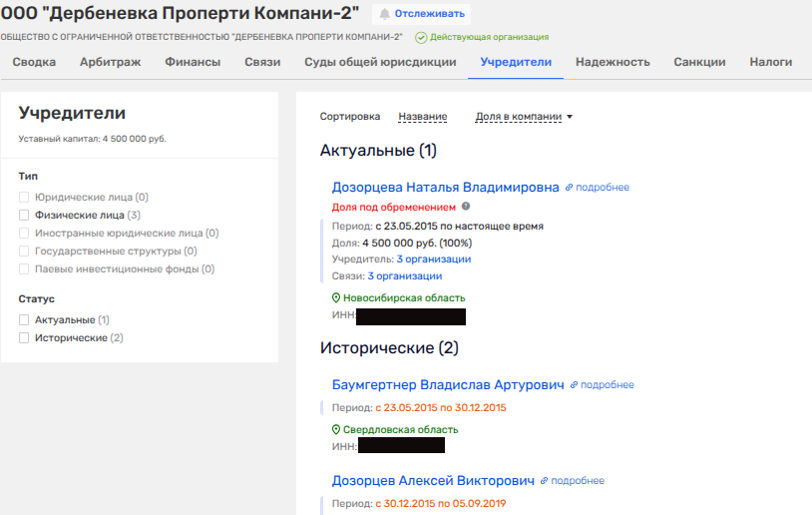Viewport: 812px width, 515px height.
Task: Enable the Физические лица checkbox
Action: coord(25,215)
